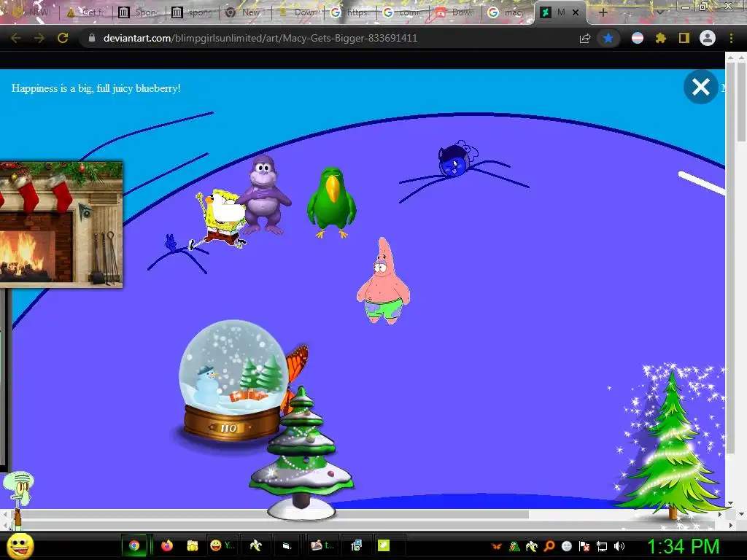747x560 pixels.
Task: Open the taskbar icon left of 't...'
Action: [287, 546]
